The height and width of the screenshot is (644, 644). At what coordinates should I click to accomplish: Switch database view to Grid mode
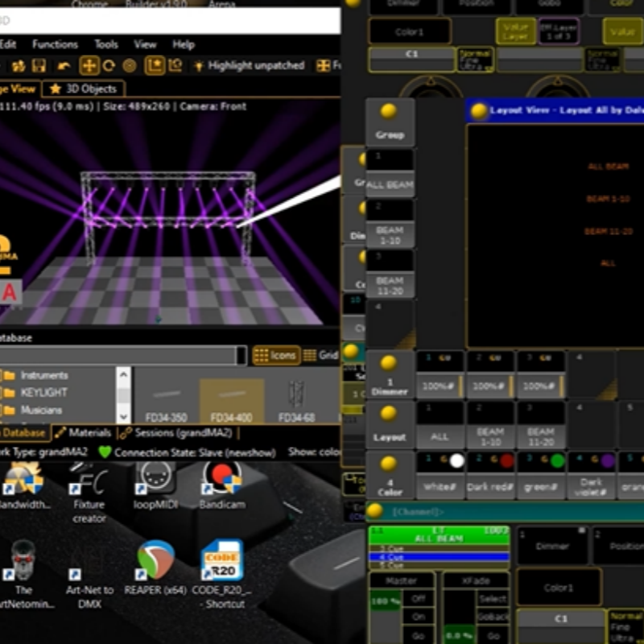(x=321, y=355)
